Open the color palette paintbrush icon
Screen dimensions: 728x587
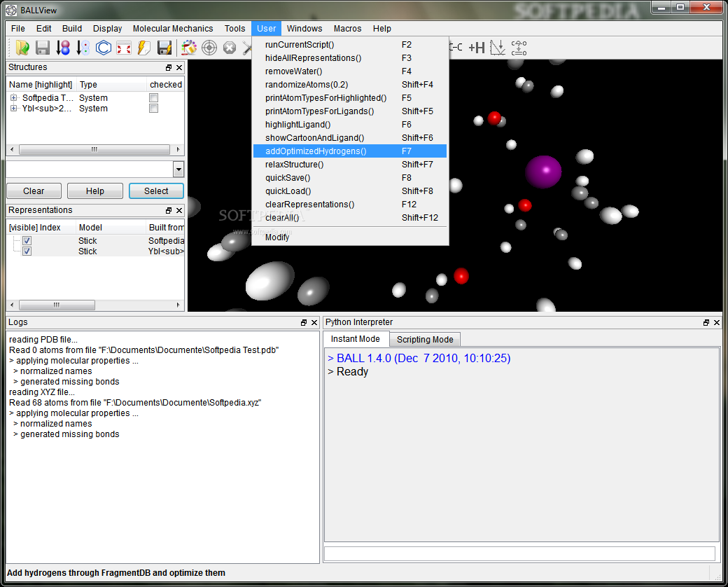[189, 48]
